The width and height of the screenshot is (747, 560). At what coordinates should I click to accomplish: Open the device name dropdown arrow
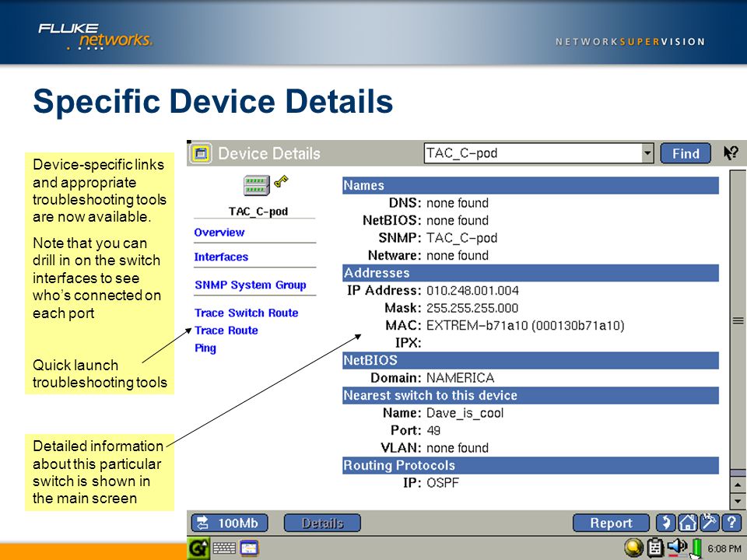click(647, 153)
